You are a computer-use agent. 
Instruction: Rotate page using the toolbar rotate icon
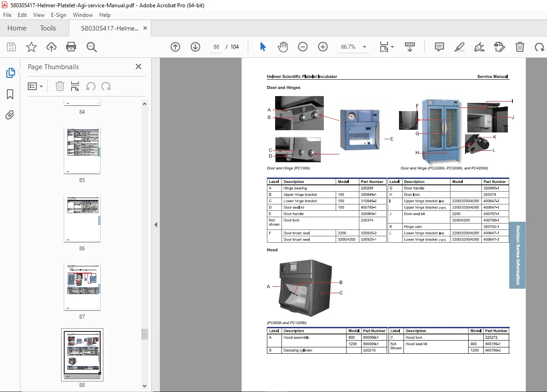tap(540, 47)
